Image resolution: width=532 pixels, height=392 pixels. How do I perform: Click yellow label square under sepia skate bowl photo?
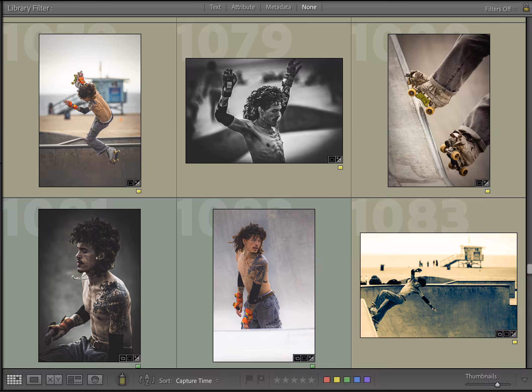click(x=515, y=342)
